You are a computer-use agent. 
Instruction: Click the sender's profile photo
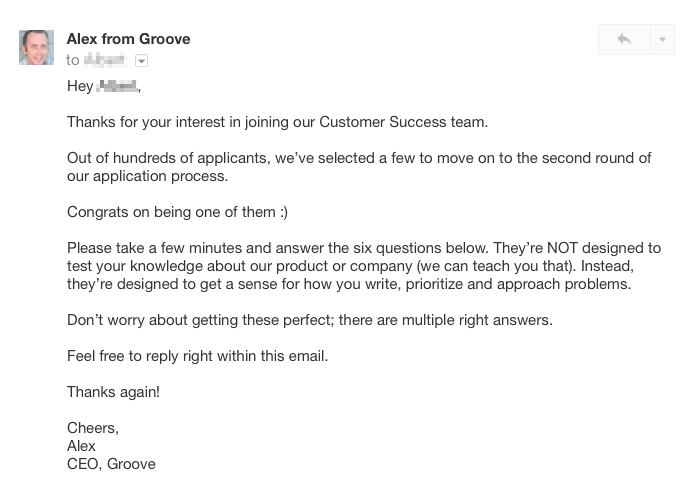36,47
